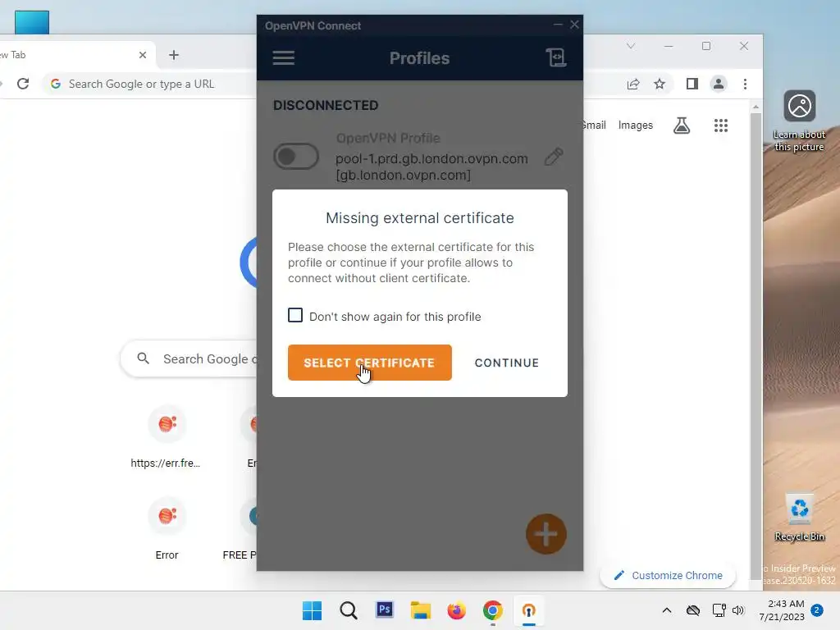The height and width of the screenshot is (630, 840).
Task: Open Search Labs flask icon
Action: tap(682, 126)
